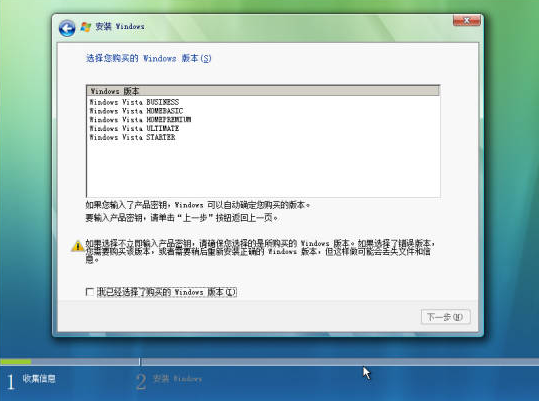Check 我已经选择了购买的 Windows 版本 checkbox

pyautogui.click(x=89, y=292)
